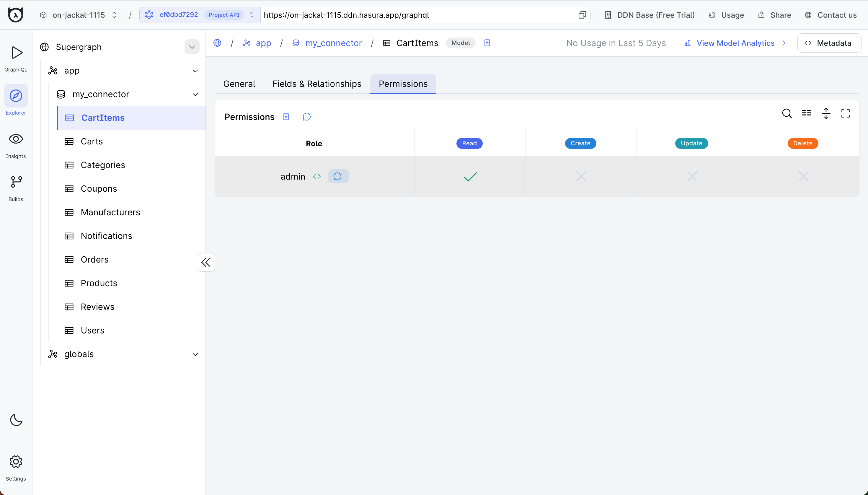Viewport: 868px width, 495px height.
Task: Open the Permissions search icon
Action: (x=787, y=113)
